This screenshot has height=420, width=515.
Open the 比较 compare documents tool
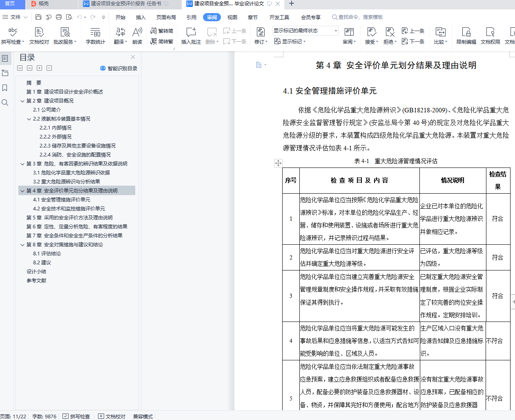(x=441, y=36)
